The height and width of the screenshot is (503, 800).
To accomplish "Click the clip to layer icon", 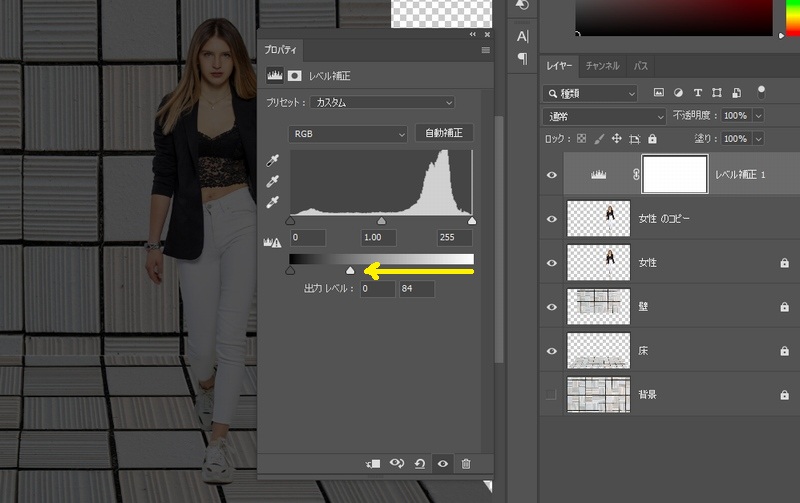I will point(373,463).
